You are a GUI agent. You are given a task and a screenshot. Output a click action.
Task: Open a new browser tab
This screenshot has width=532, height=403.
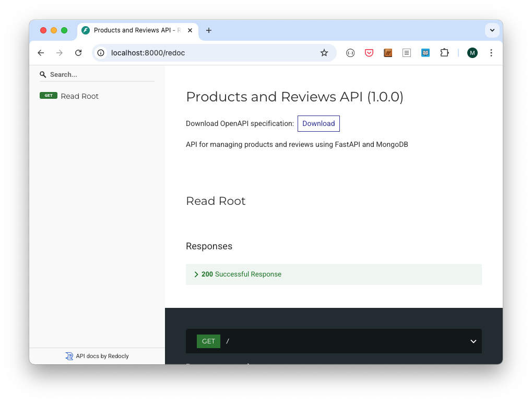tap(209, 30)
